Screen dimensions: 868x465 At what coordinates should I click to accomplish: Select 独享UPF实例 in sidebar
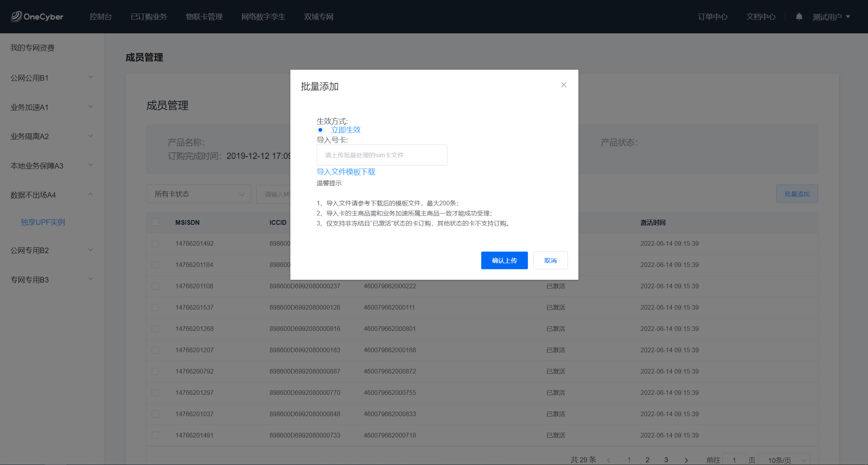coord(43,222)
